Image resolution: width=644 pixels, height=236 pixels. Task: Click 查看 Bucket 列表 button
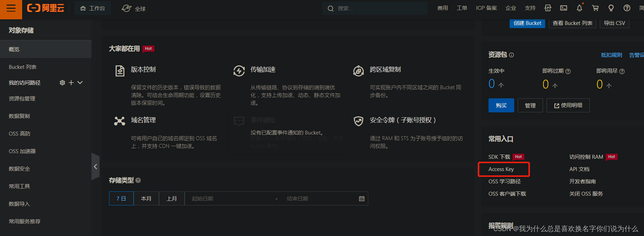(x=572, y=23)
